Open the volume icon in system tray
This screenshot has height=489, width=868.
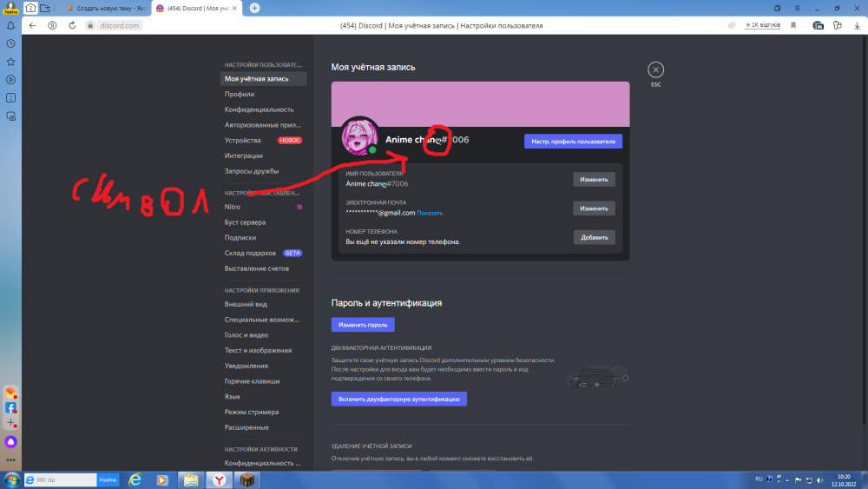820,480
